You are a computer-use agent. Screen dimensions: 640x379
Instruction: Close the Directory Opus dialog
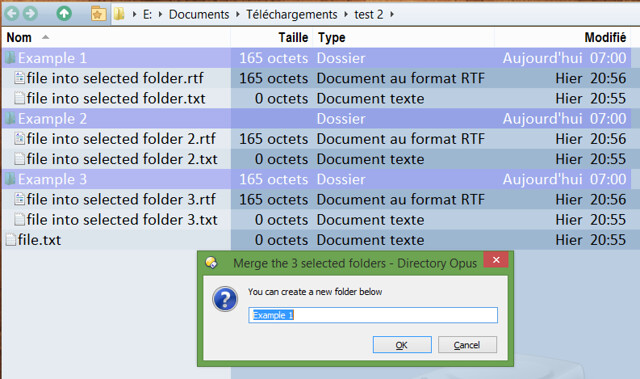(x=496, y=259)
